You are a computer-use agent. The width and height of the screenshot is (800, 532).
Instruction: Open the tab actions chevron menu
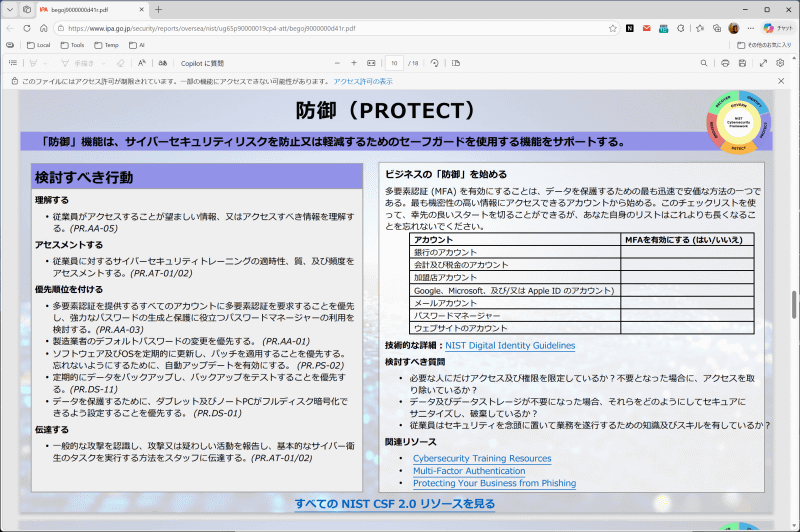[10, 9]
